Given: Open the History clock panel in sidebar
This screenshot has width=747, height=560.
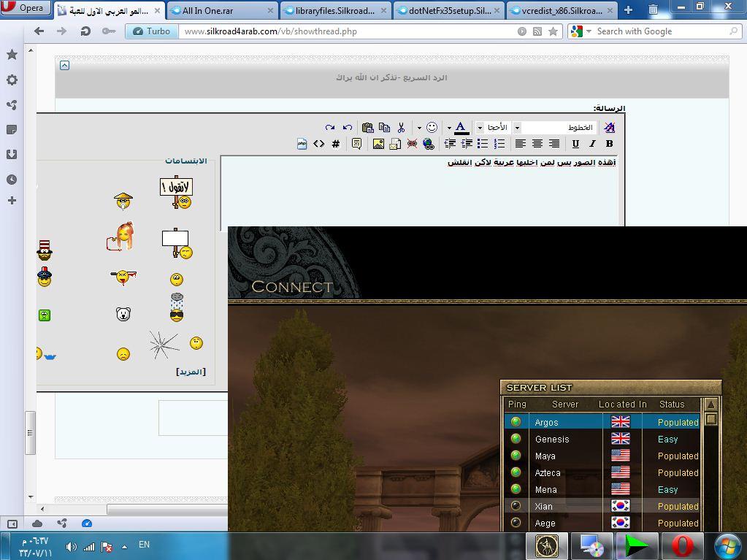Looking at the screenshot, I should 12,180.
